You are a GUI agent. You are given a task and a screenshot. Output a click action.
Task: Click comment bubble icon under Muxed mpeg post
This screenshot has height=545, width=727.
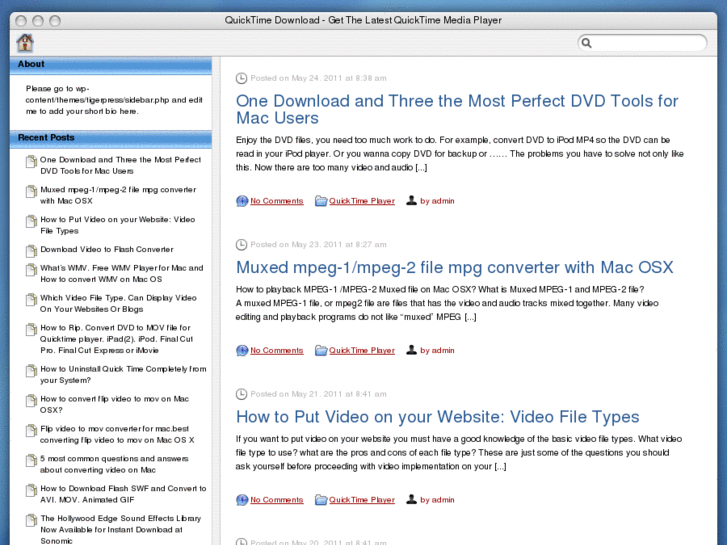click(x=242, y=350)
